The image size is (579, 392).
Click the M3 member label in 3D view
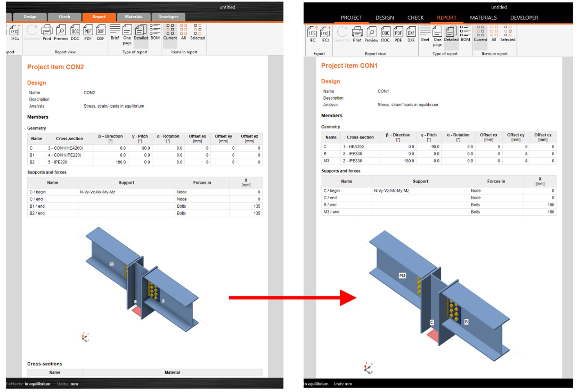point(402,275)
